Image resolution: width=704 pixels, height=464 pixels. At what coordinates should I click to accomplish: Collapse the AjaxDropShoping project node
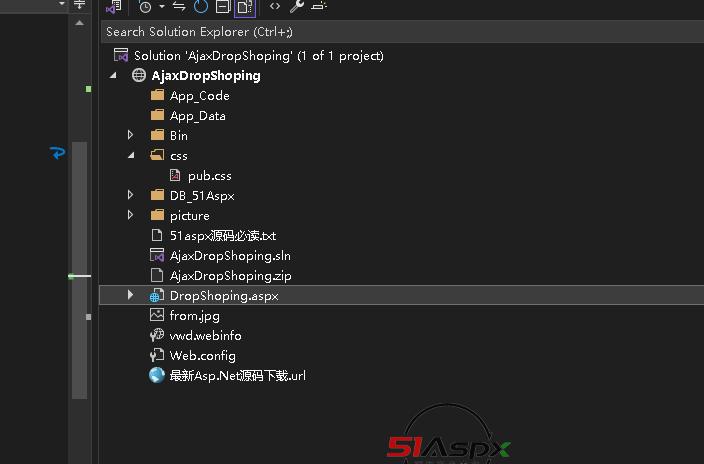point(113,75)
